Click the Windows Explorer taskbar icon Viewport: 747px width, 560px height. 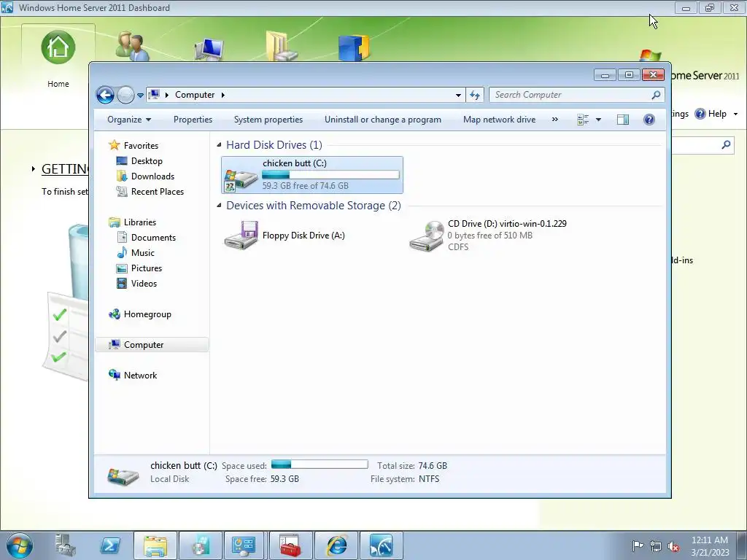[x=155, y=545]
